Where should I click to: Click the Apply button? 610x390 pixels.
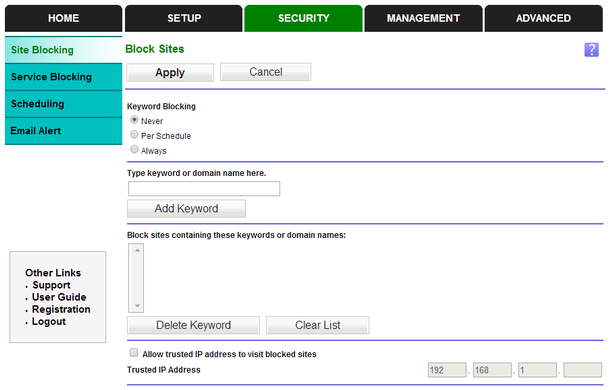170,72
